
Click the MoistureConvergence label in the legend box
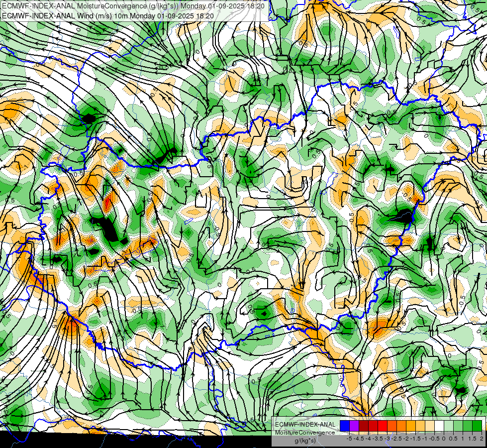[x=305, y=433]
